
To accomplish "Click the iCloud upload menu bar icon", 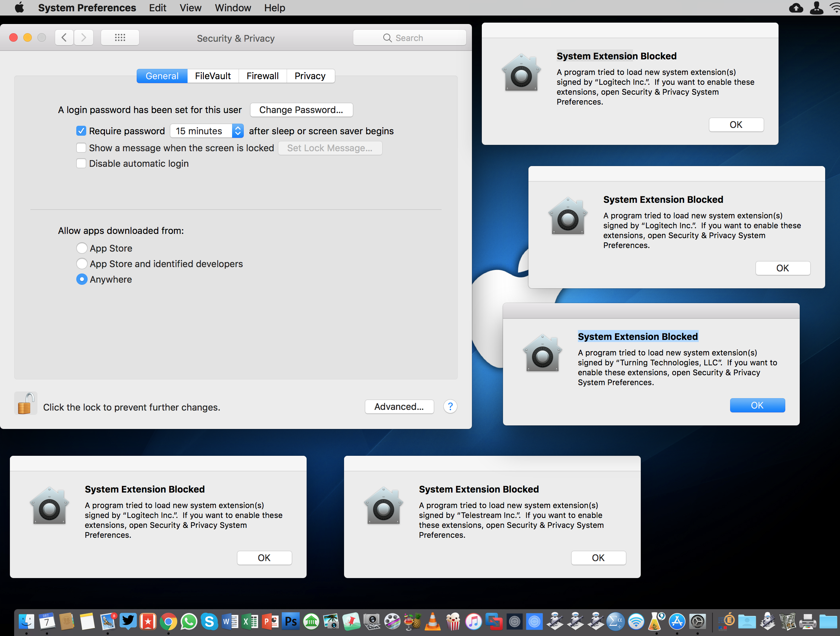I will tap(796, 8).
